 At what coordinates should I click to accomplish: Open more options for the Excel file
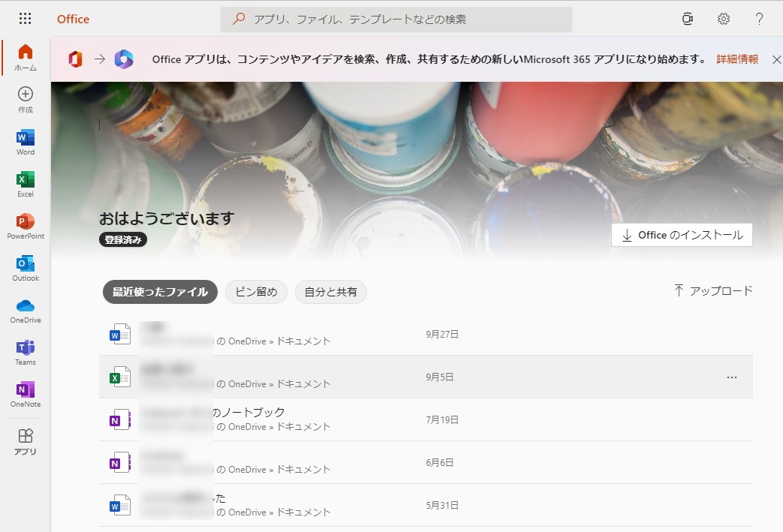[x=732, y=377]
